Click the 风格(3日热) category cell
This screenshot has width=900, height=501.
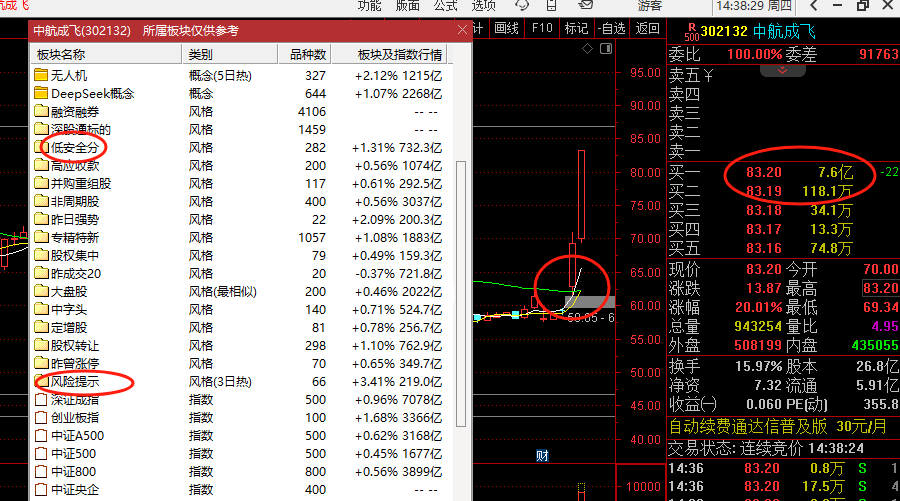point(220,381)
